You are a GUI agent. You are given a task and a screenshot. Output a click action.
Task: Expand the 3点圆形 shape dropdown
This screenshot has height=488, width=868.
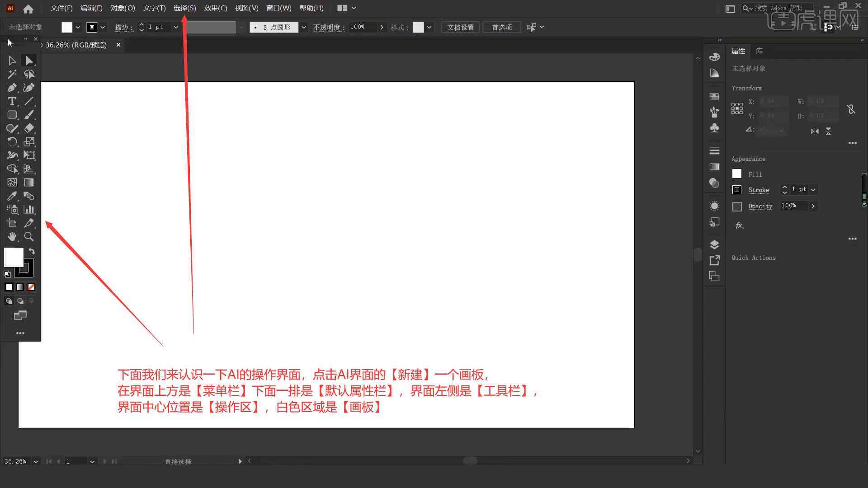tap(303, 28)
